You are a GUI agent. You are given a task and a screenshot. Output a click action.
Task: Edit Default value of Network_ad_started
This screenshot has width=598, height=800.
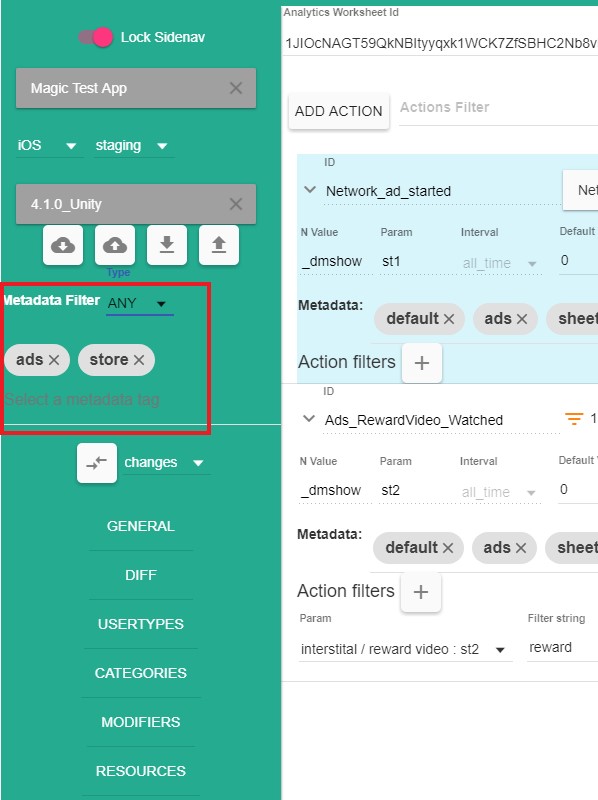[578, 261]
